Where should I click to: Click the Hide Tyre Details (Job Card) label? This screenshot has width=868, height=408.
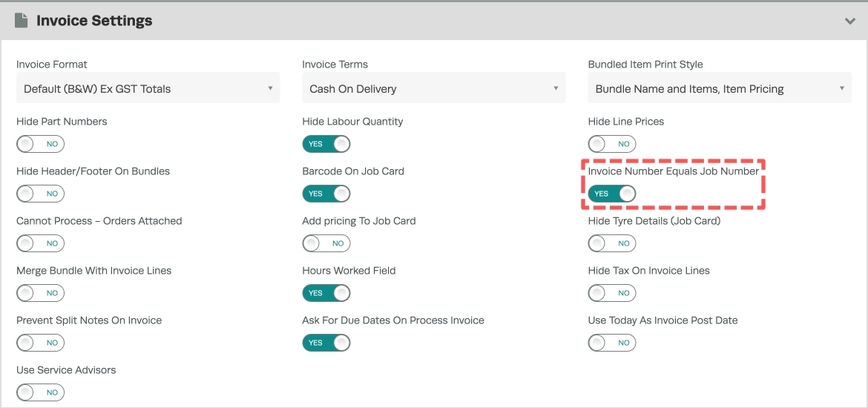654,221
